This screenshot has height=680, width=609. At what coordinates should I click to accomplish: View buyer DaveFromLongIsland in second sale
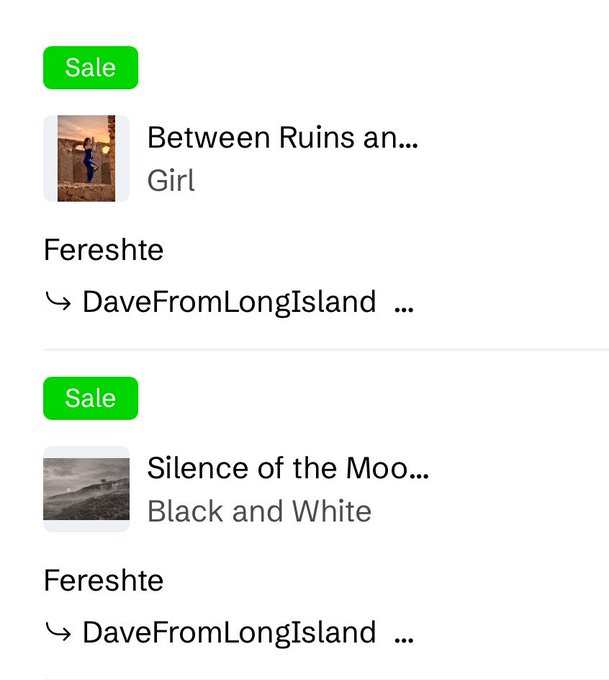(229, 633)
